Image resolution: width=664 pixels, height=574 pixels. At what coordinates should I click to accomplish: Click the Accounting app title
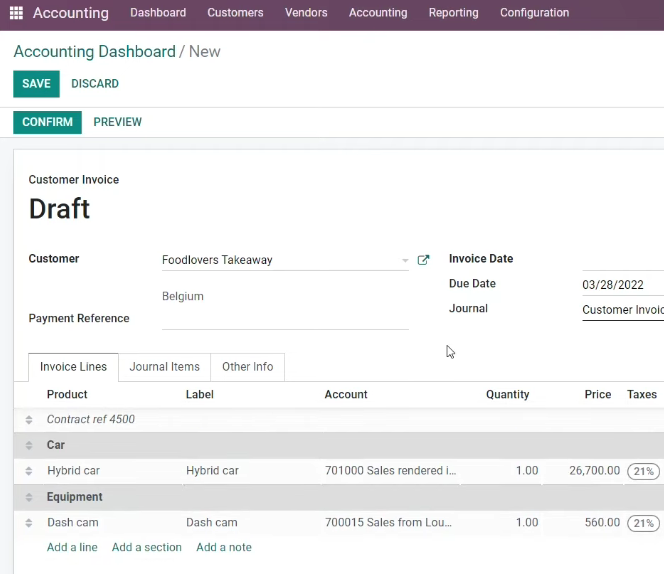tap(71, 13)
